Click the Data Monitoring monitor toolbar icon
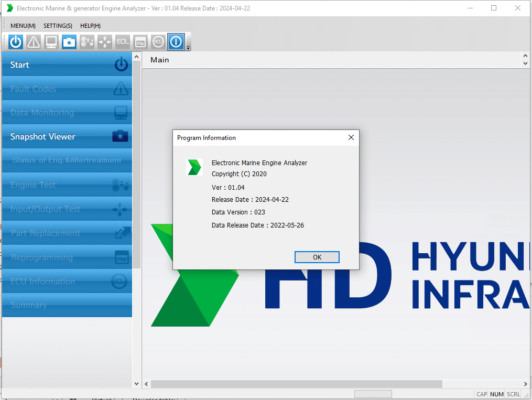The height and width of the screenshot is (400, 532). pos(51,42)
